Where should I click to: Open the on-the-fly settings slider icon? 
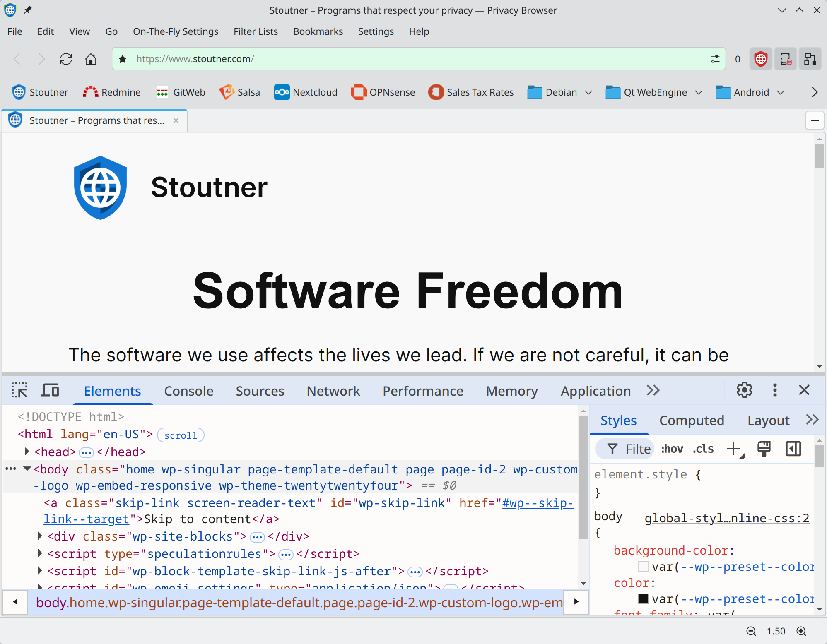coord(715,59)
